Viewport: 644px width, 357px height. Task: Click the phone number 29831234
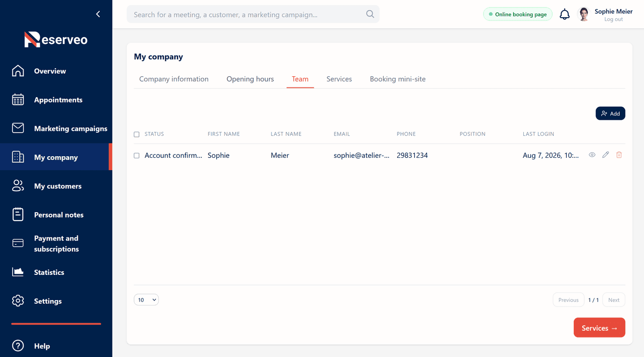tap(412, 156)
